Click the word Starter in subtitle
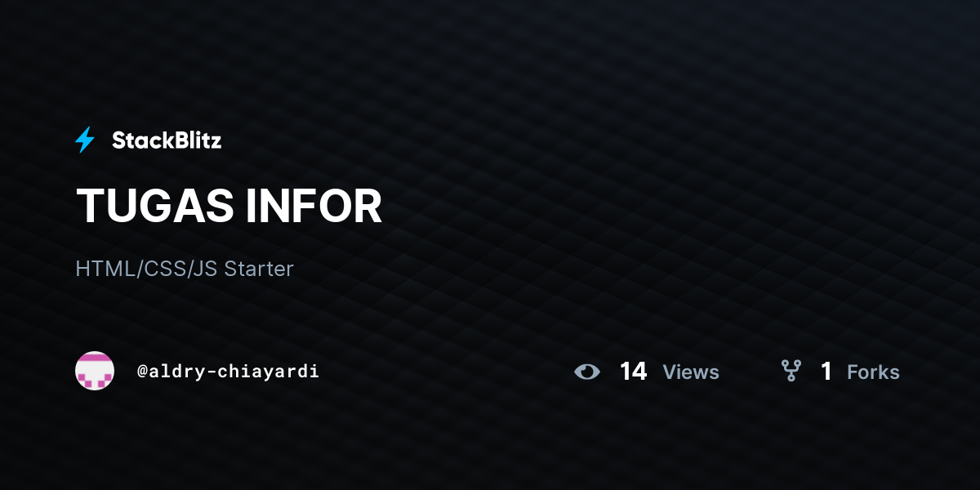This screenshot has height=490, width=980. [x=259, y=269]
